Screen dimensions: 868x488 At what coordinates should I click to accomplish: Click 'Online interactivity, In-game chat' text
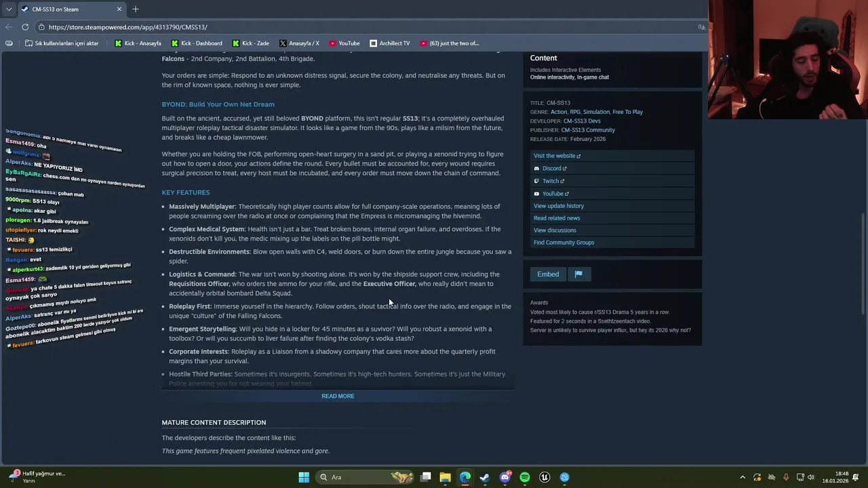click(570, 77)
